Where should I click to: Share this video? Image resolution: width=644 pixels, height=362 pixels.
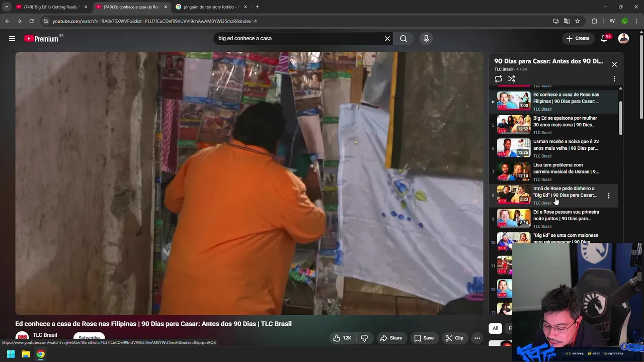391,338
